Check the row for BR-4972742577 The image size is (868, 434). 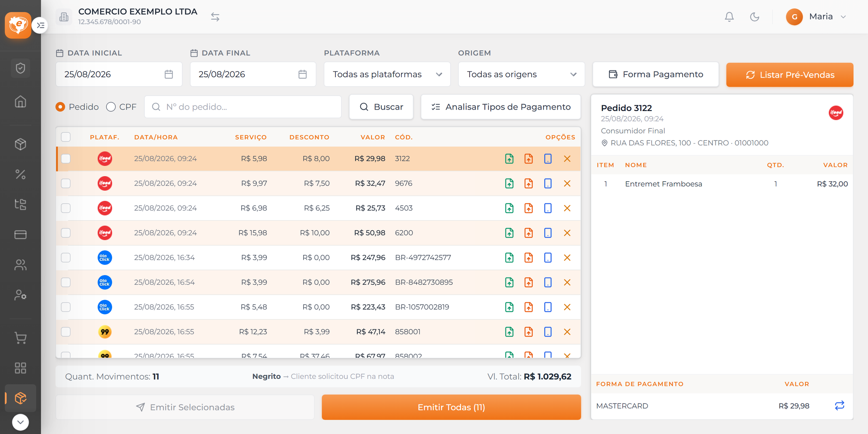coord(66,257)
